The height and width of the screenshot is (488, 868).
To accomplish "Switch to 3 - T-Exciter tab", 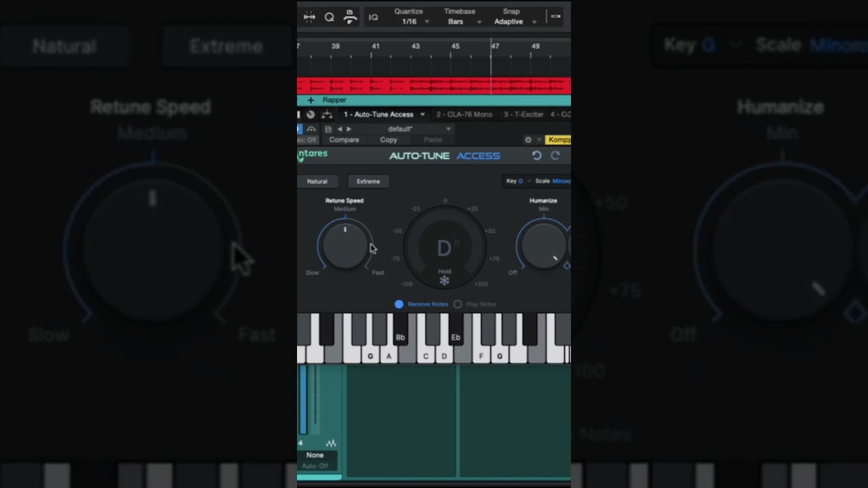I will click(524, 115).
